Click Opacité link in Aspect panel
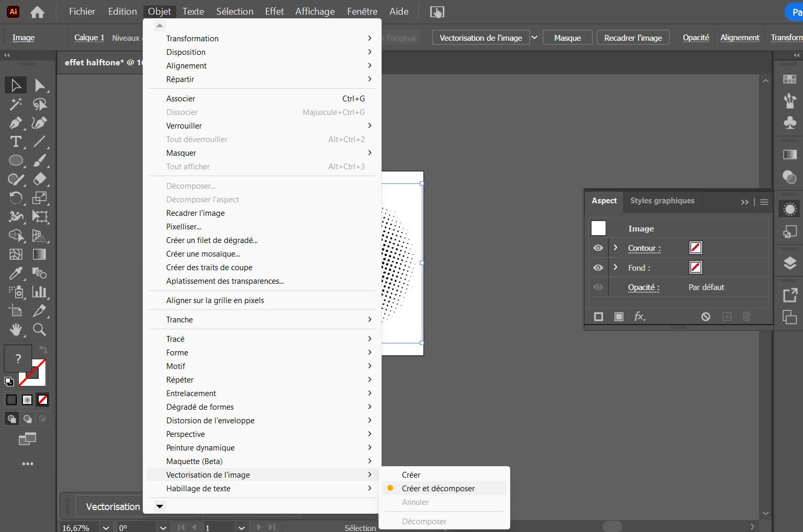 tap(644, 287)
